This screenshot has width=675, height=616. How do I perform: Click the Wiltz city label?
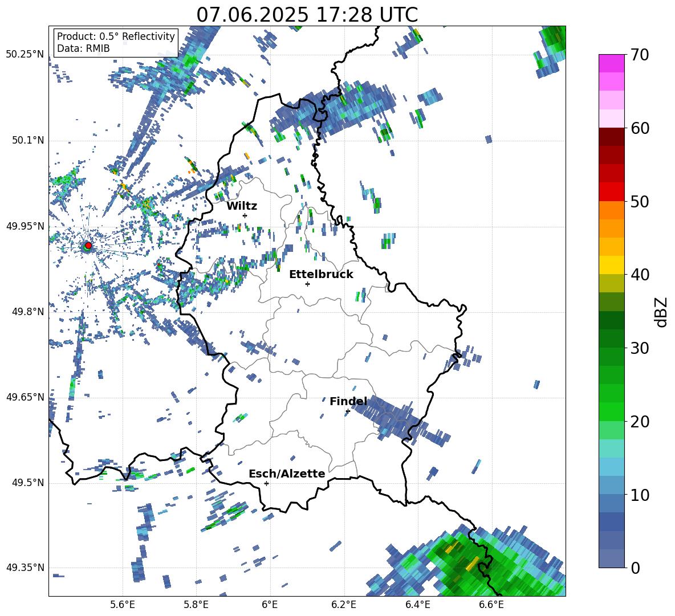point(242,206)
